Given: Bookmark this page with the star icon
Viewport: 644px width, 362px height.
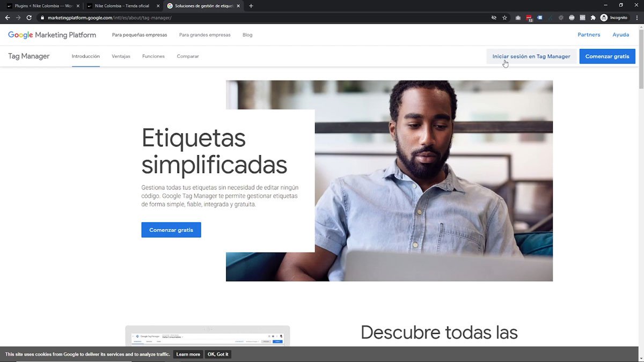Looking at the screenshot, I should coord(504,18).
